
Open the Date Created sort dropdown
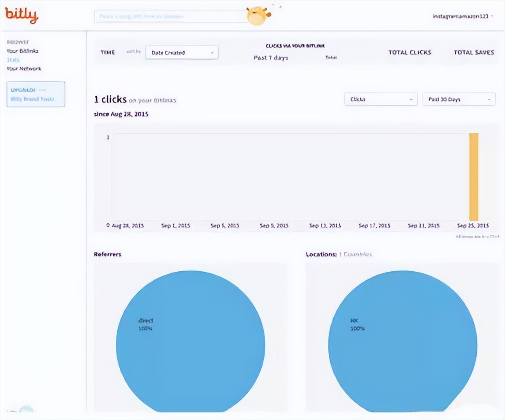pyautogui.click(x=182, y=52)
